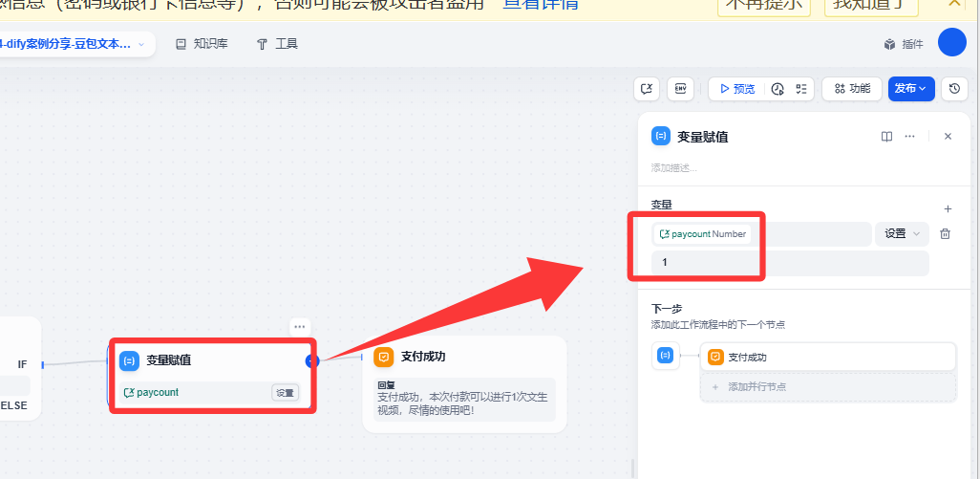Image resolution: width=980 pixels, height=479 pixels.
Task: Expand the 设置 operation dropdown
Action: click(902, 234)
